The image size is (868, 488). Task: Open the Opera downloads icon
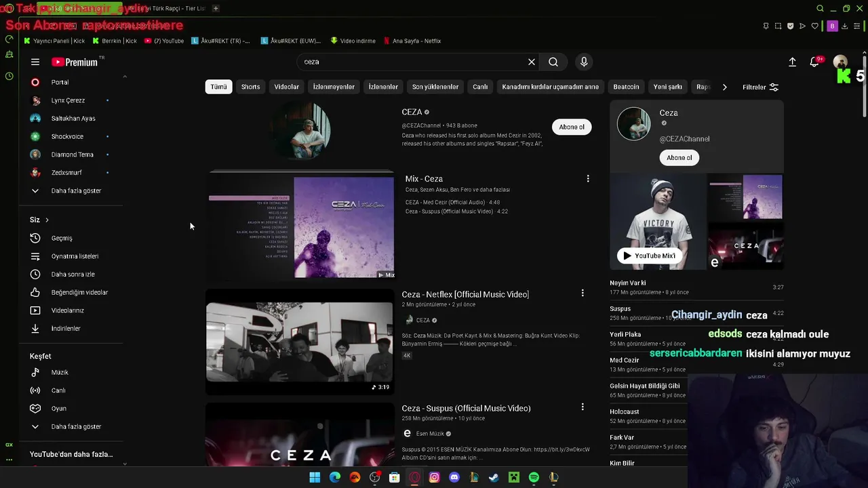[846, 26]
